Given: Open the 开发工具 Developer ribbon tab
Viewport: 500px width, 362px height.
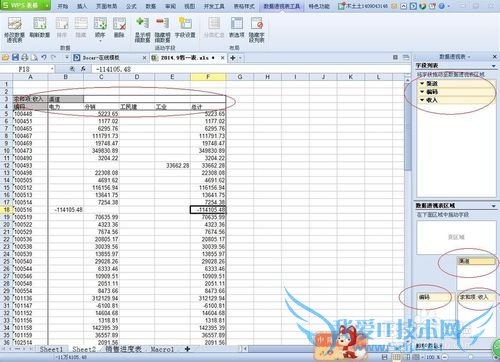Looking at the screenshot, I should pyautogui.click(x=214, y=6).
